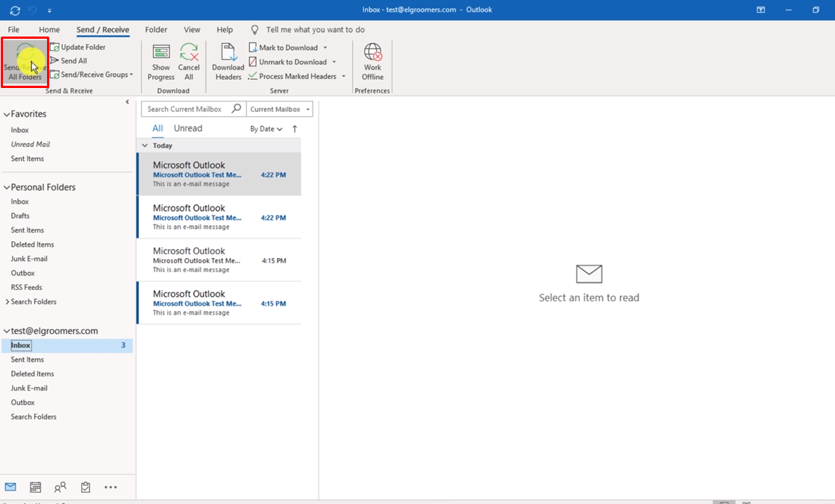Expand Search Folders under Personal Folders
This screenshot has height=504, width=835.
(7, 302)
